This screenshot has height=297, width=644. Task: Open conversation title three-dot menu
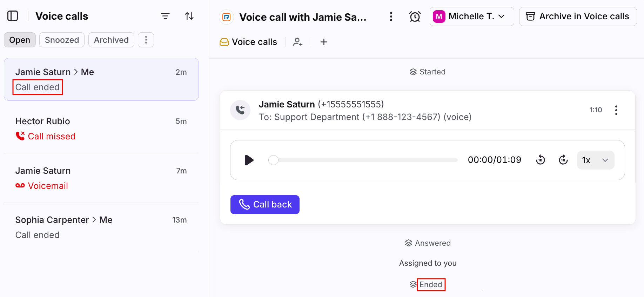(391, 16)
